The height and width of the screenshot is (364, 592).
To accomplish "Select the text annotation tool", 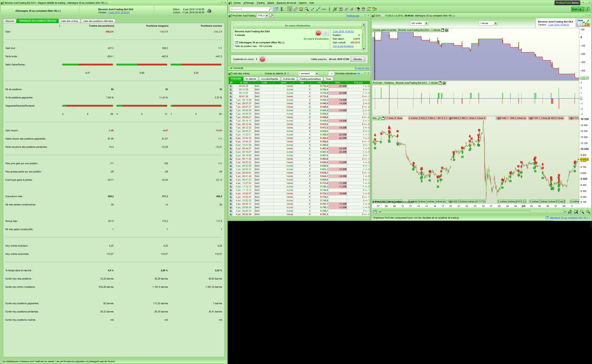I will [341, 9].
